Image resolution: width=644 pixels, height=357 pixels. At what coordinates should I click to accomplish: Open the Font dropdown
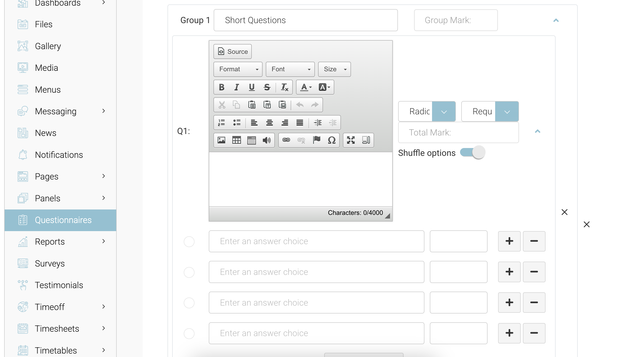[290, 69]
